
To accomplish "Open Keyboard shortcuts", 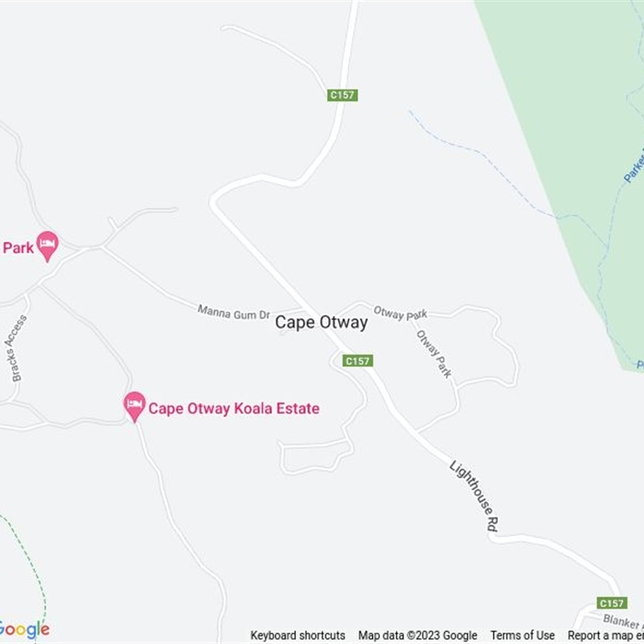I will 298,635.
